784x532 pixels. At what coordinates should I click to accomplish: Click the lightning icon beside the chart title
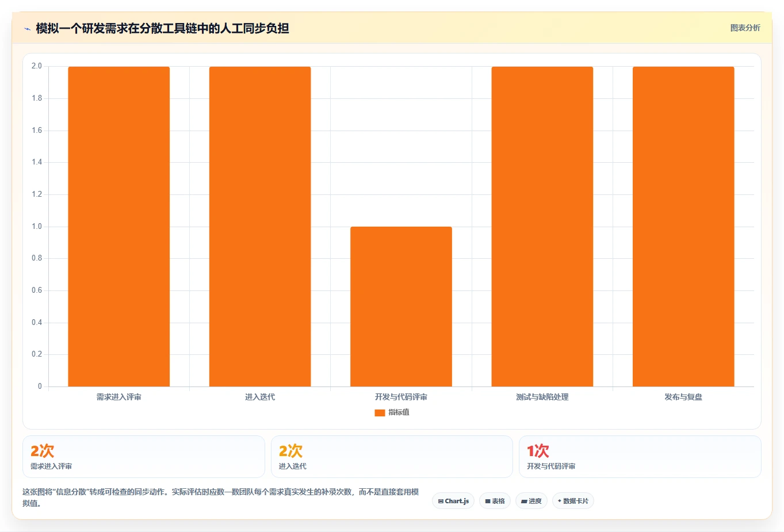(x=27, y=29)
